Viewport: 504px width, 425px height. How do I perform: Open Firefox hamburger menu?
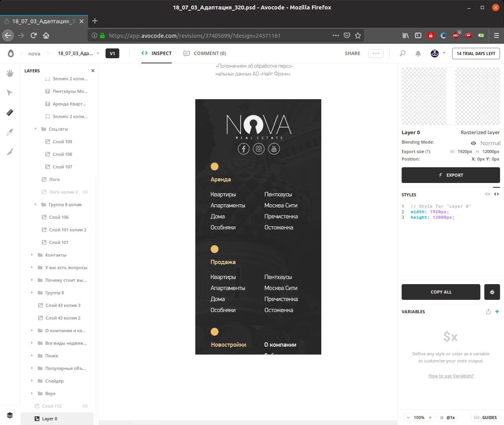pos(497,35)
